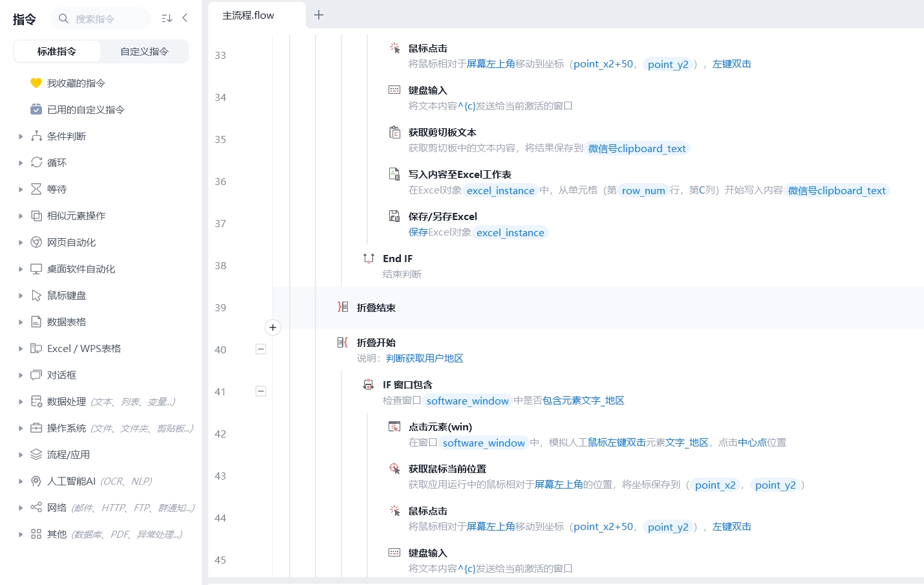Click line number 38 in the gutter

(220, 265)
